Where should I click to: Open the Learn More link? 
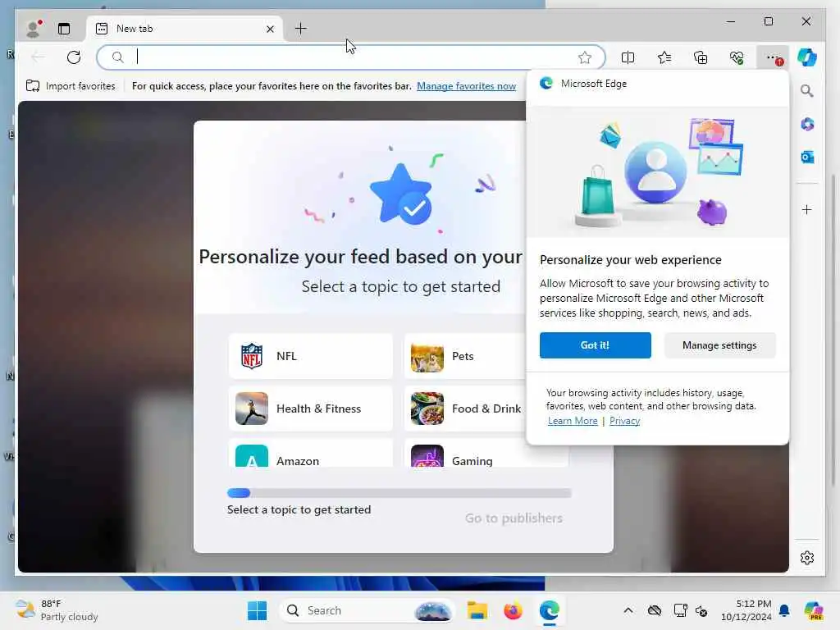coord(572,421)
